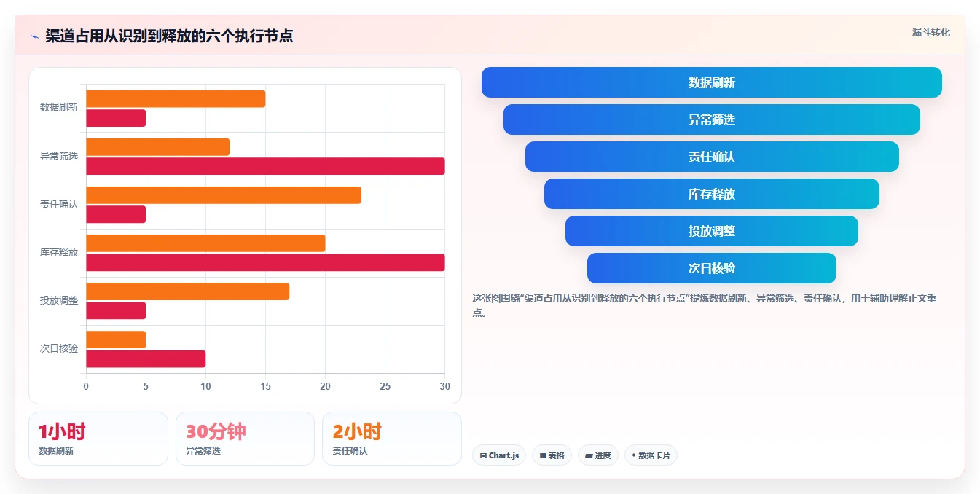980x494 pixels.
Task: Click the 次日核验 chart axis label
Action: pos(59,349)
